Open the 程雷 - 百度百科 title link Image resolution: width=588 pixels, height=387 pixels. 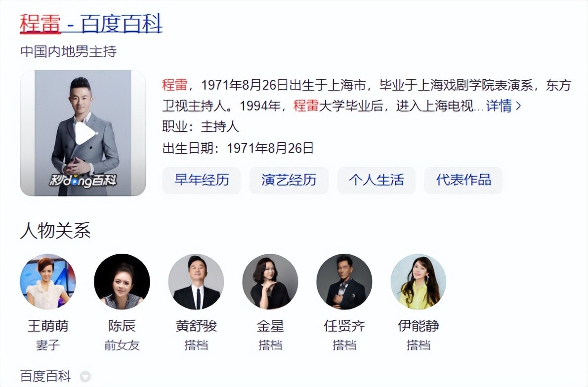coord(91,23)
